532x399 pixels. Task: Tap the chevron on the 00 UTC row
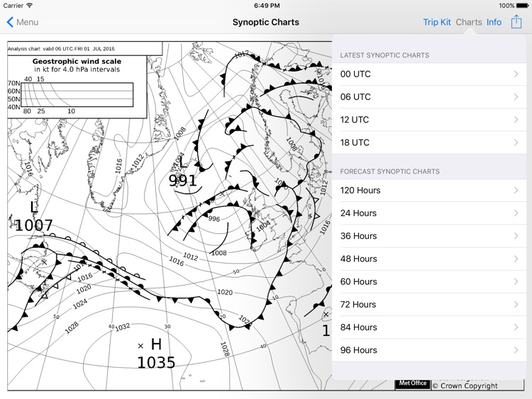tap(516, 74)
